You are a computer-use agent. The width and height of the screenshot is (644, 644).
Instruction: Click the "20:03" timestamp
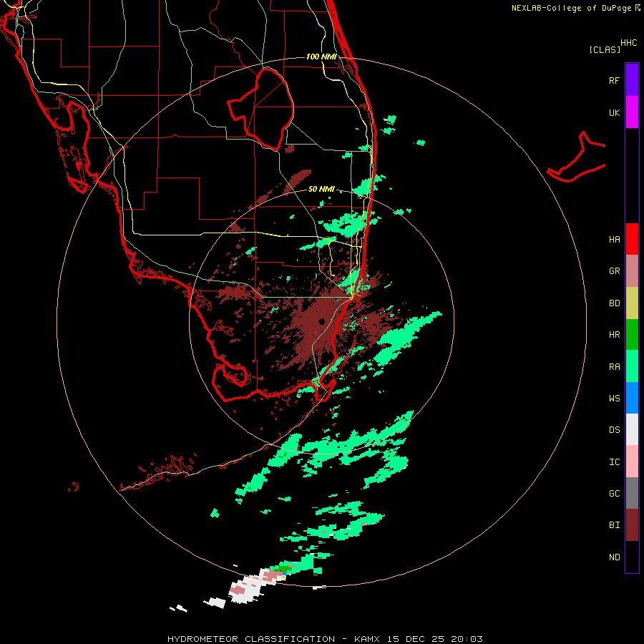(x=467, y=639)
